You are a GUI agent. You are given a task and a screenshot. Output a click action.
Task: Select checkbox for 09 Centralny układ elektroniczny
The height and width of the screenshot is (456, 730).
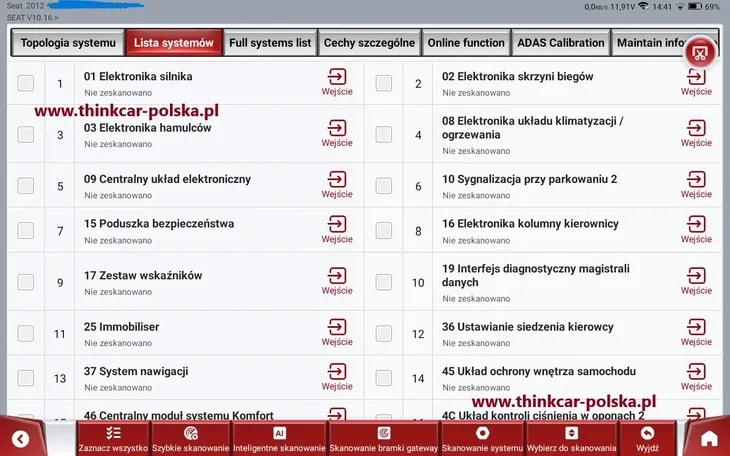click(26, 186)
